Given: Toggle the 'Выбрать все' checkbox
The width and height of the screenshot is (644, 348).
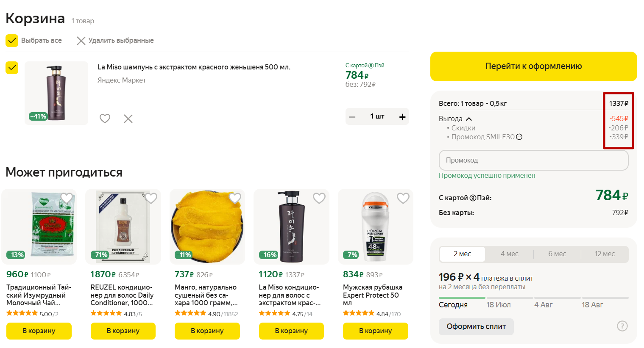Looking at the screenshot, I should point(12,41).
